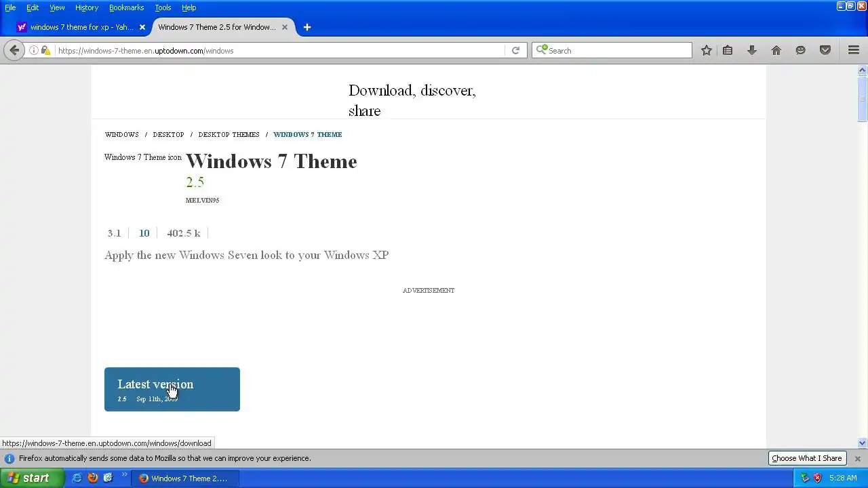Open the padlock warning icon in address bar
The width and height of the screenshot is (868, 488).
click(x=46, y=50)
